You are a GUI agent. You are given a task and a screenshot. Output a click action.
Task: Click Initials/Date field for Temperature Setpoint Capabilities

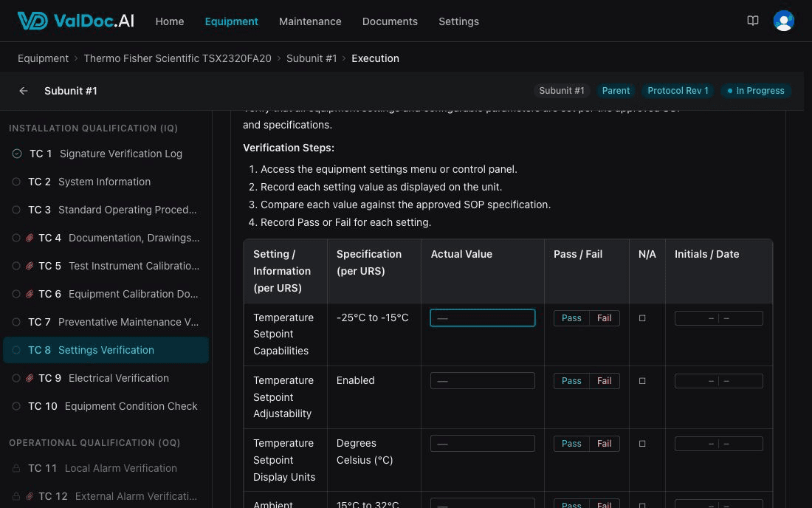(x=719, y=318)
